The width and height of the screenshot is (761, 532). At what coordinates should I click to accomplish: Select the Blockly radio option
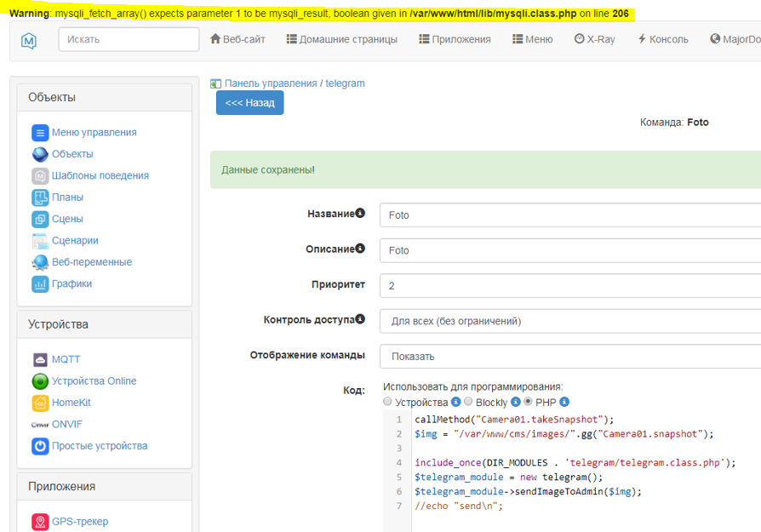468,402
